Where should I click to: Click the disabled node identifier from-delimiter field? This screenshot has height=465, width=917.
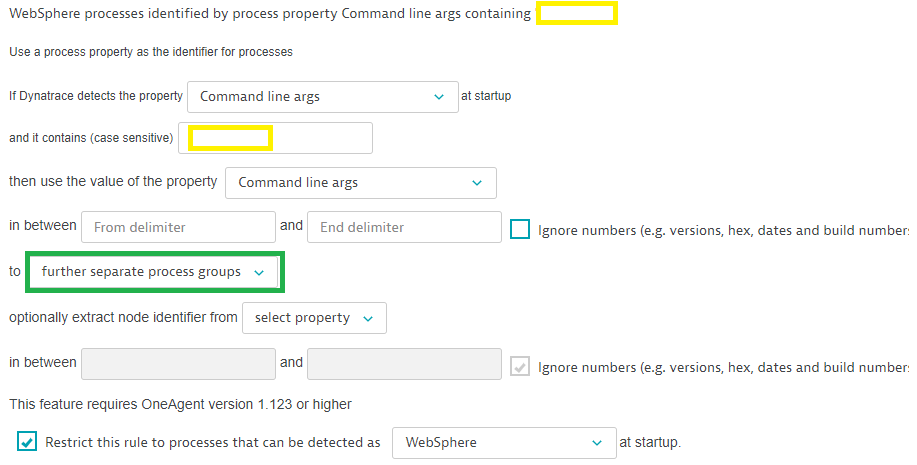pyautogui.click(x=178, y=364)
